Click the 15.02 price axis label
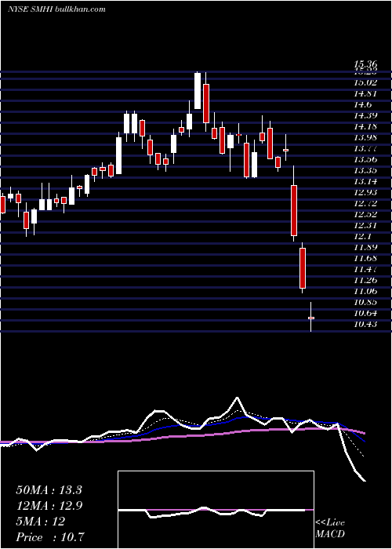Image resolution: width=392 pixels, height=549 pixels. 365,82
